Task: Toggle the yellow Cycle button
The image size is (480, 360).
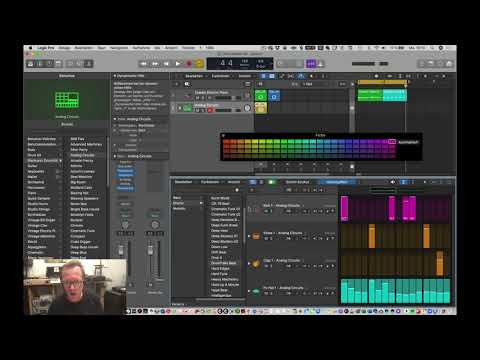Action: click(200, 63)
